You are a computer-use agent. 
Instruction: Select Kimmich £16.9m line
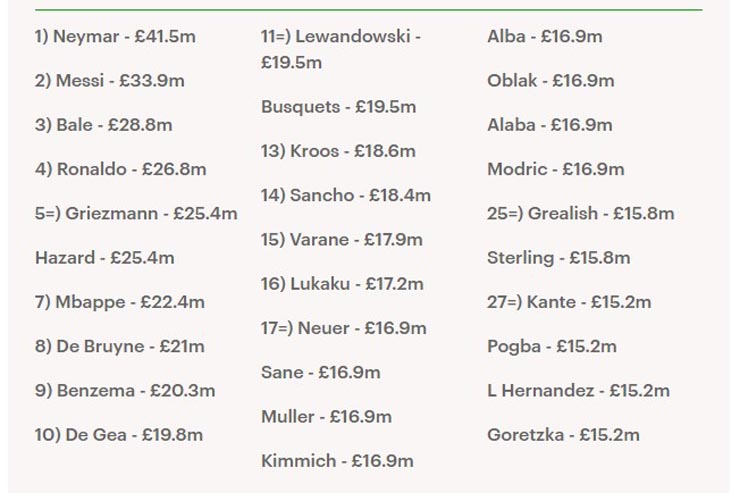(x=337, y=460)
